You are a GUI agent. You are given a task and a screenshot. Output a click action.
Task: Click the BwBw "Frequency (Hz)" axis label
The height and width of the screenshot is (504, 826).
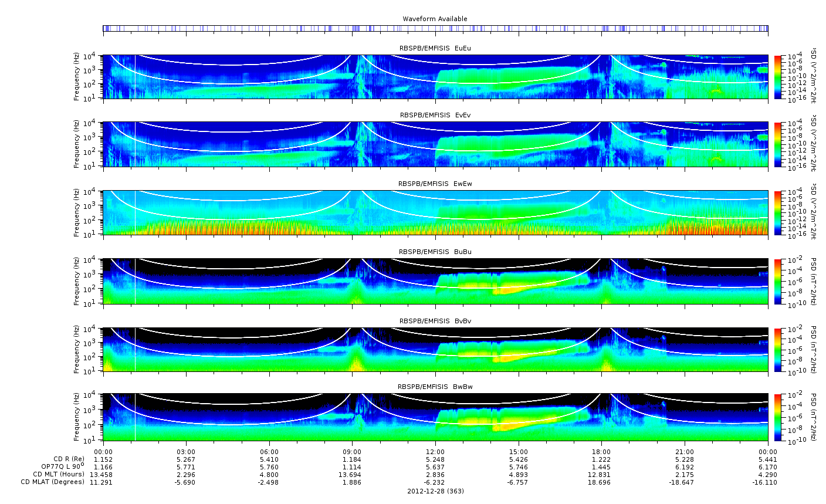[x=77, y=417]
